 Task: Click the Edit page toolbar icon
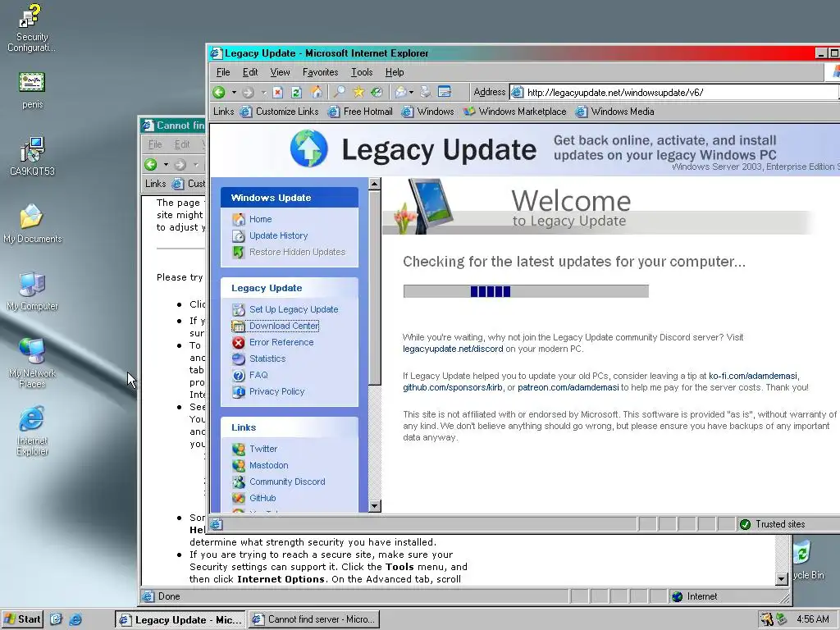[x=445, y=92]
